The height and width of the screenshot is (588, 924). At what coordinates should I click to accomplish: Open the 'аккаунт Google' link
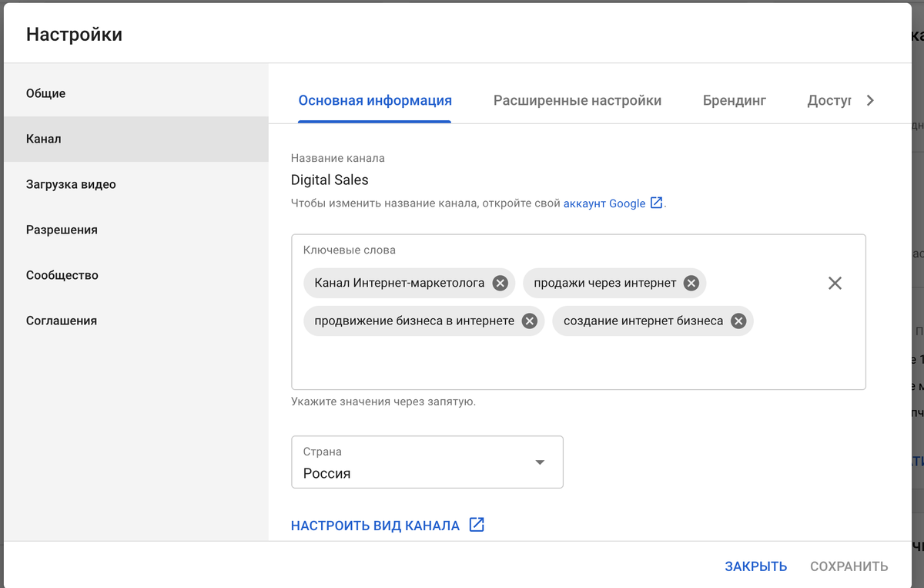coord(604,203)
